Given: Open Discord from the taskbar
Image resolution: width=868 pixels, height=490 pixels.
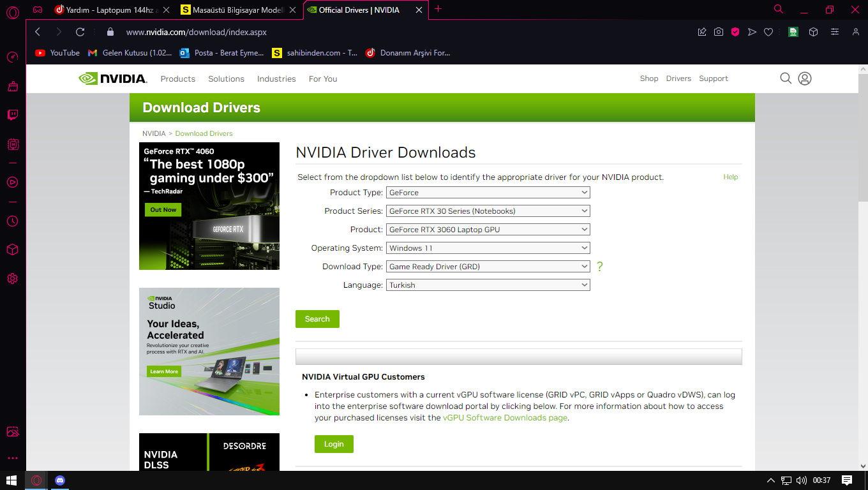Looking at the screenshot, I should pyautogui.click(x=60, y=480).
